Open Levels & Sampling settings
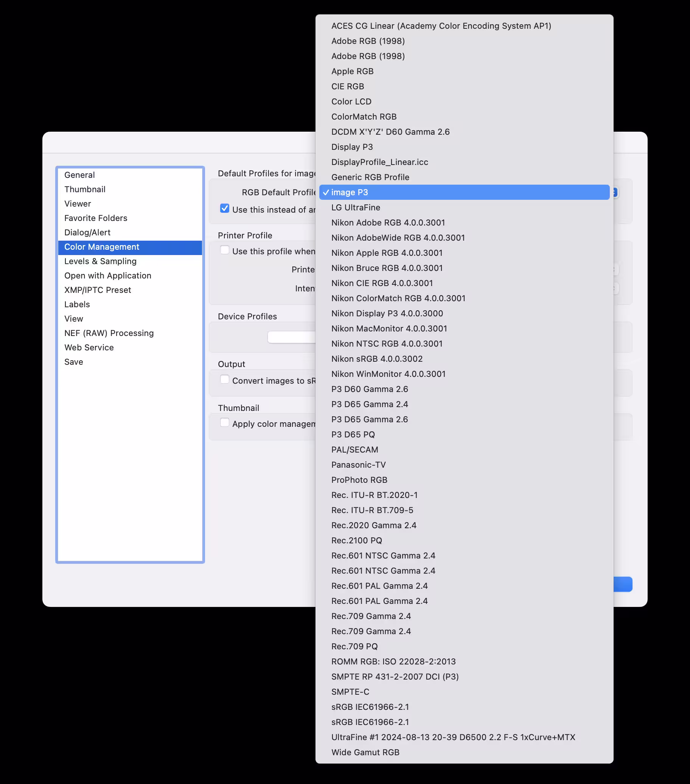Viewport: 690px width, 784px height. (x=130, y=261)
